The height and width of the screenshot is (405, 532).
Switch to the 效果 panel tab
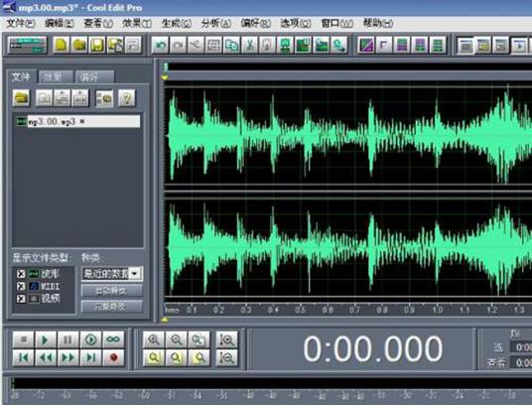(55, 77)
